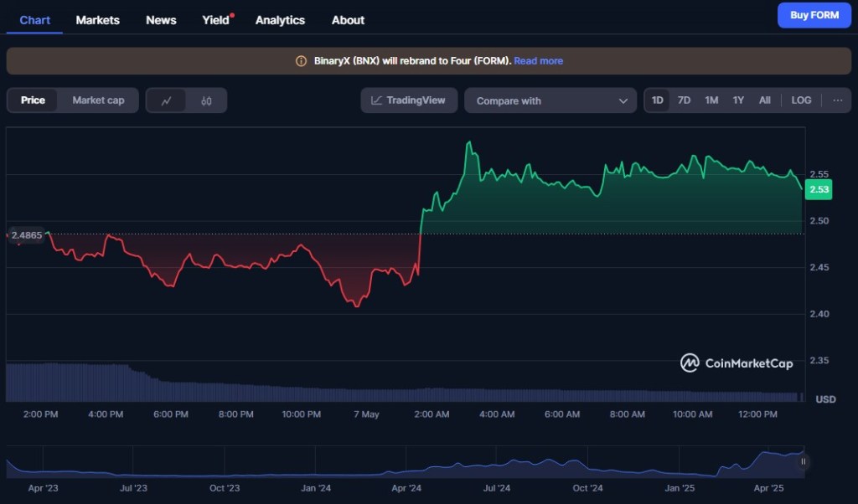This screenshot has width=858, height=504.
Task: Expand the Compare with dropdown
Action: pyautogui.click(x=550, y=100)
